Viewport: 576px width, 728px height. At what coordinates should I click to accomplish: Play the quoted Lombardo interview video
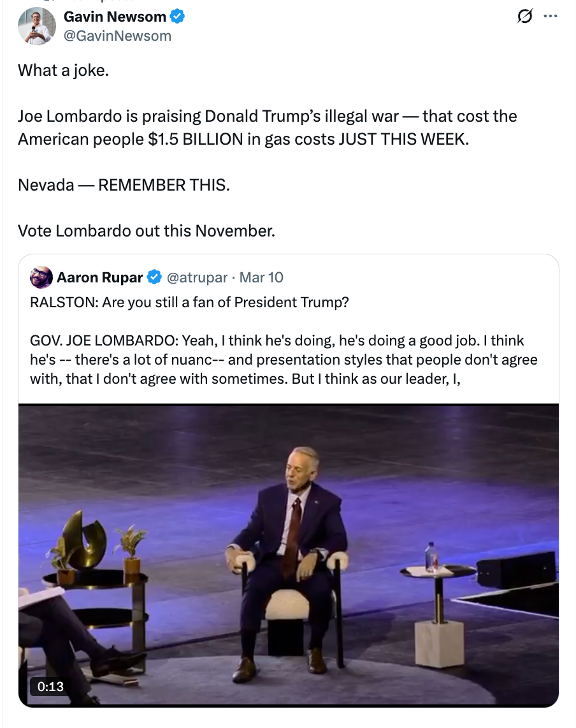[x=289, y=555]
